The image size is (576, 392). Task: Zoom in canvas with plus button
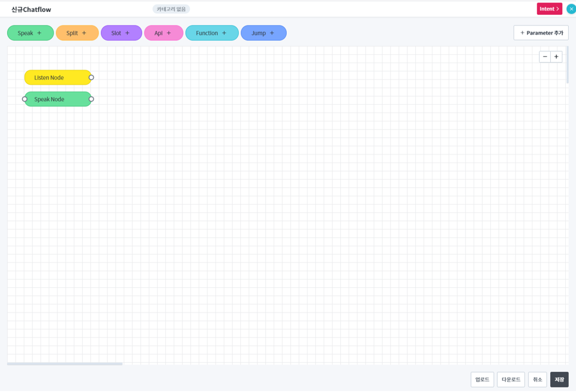click(x=556, y=57)
